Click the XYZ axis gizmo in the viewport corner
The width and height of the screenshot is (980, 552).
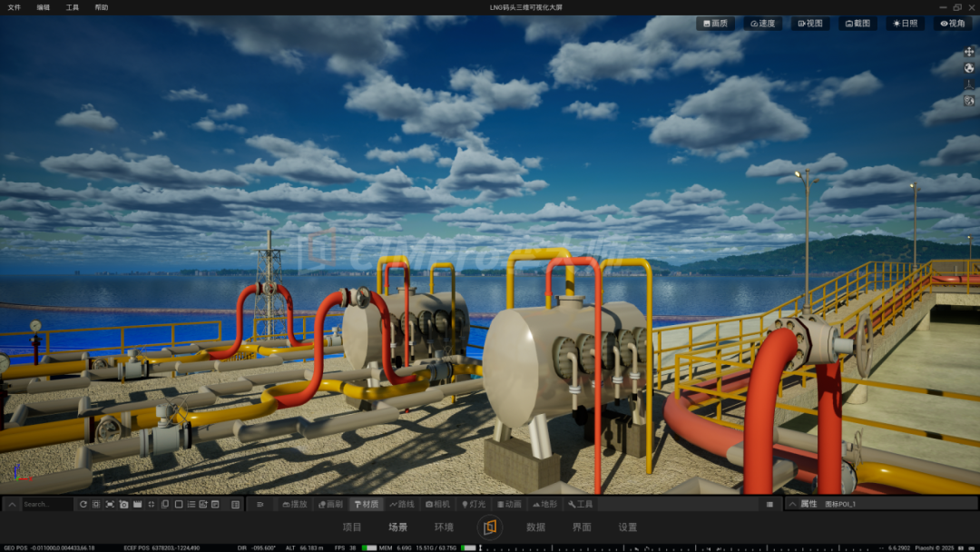pos(21,473)
